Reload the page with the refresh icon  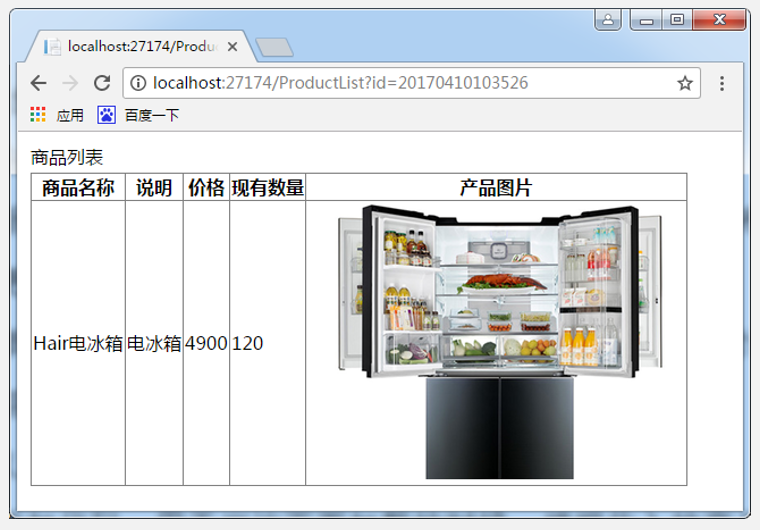tap(102, 83)
